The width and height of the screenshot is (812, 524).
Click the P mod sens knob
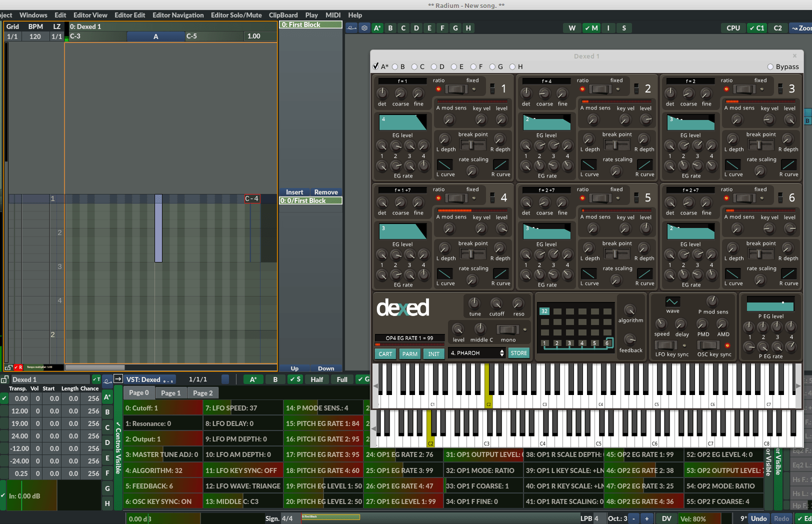(x=712, y=300)
